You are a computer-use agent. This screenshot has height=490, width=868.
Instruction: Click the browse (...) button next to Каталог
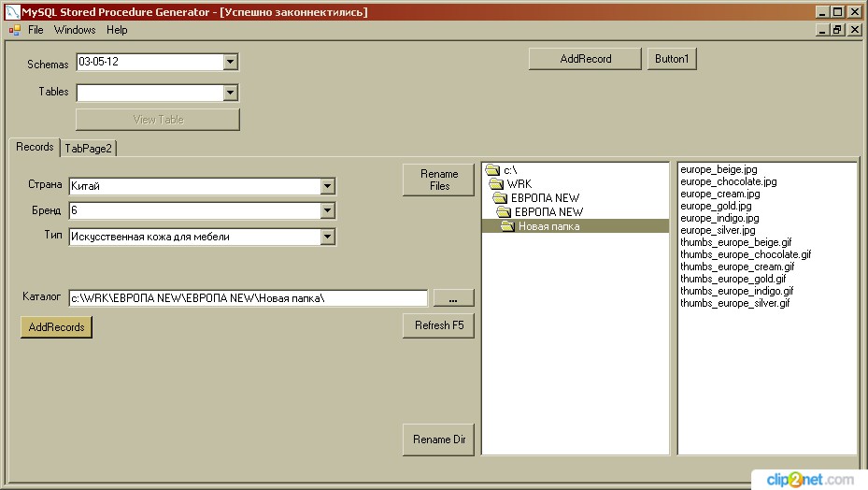click(x=453, y=298)
